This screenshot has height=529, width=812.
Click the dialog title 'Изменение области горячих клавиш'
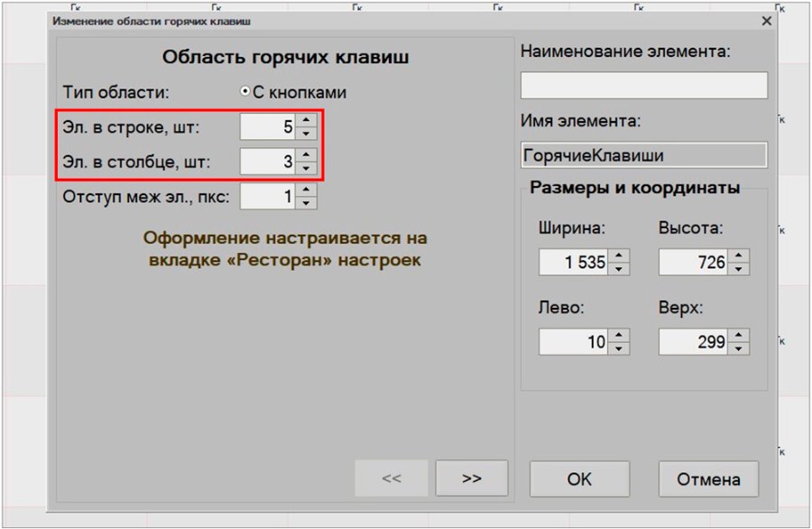(x=152, y=22)
